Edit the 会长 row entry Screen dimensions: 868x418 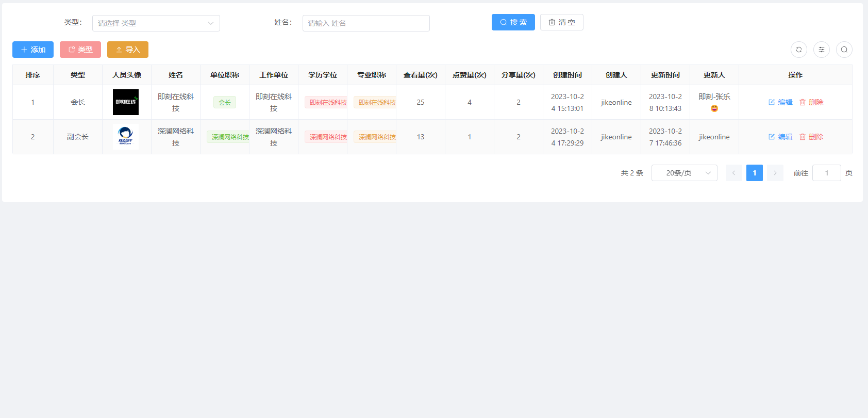point(780,102)
